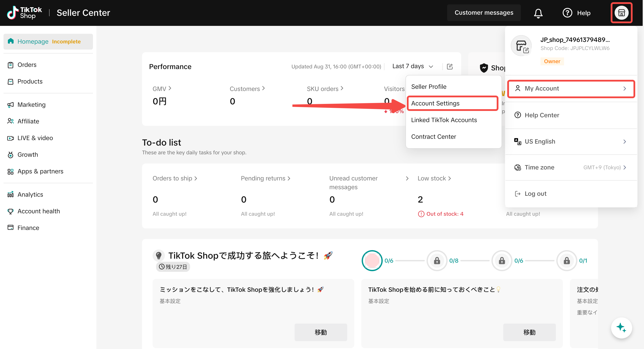Open Unread customer messages
The image size is (644, 349).
tap(369, 182)
